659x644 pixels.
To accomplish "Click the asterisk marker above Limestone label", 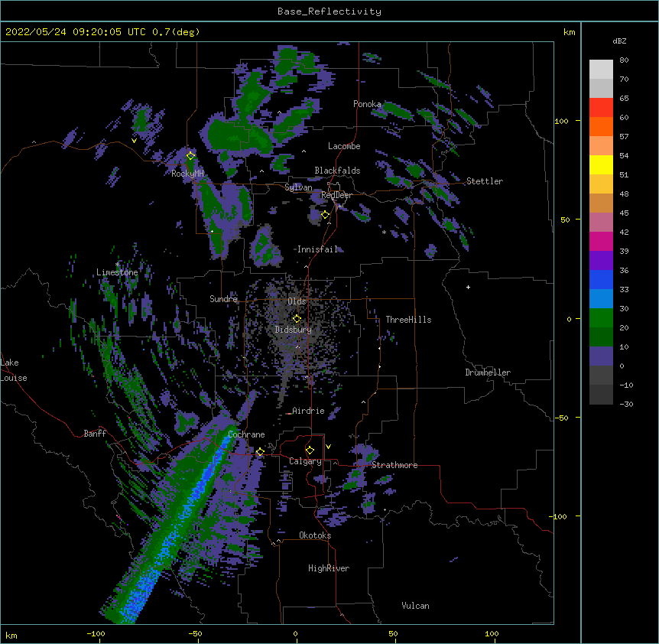I will pos(117,265).
